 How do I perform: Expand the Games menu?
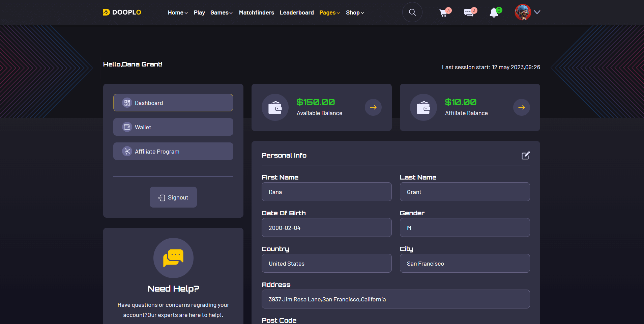222,12
